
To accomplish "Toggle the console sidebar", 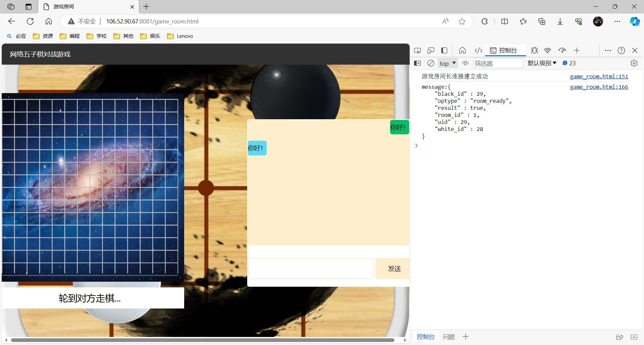I will (418, 63).
